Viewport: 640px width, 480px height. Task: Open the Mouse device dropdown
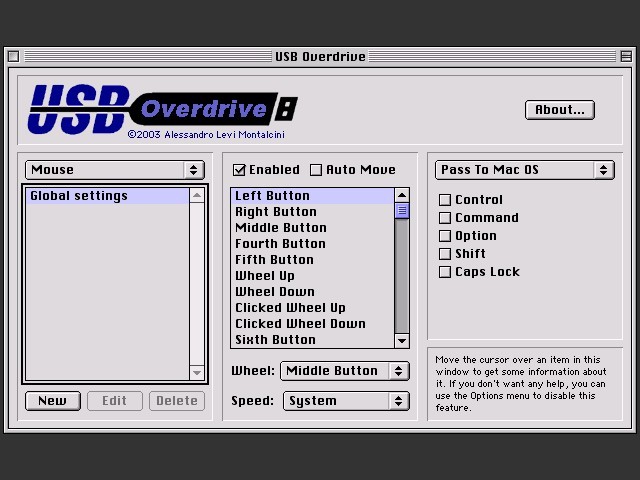click(115, 170)
